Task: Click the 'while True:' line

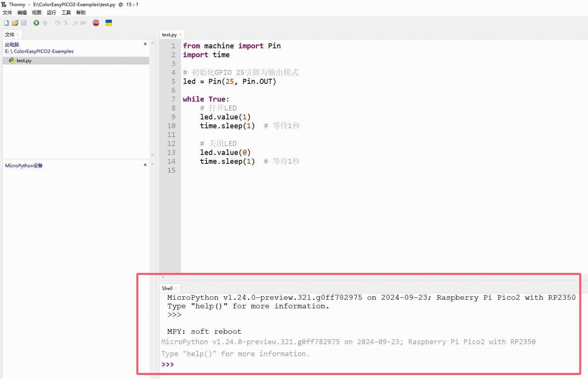Action: (206, 99)
